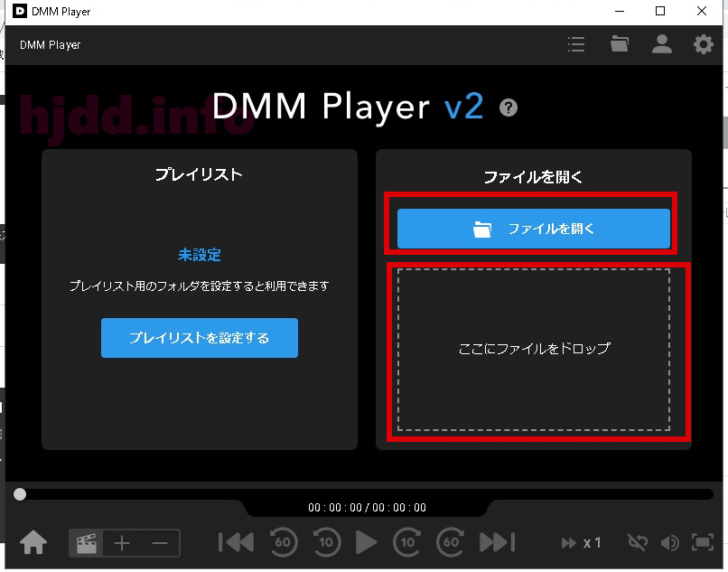This screenshot has width=728, height=572.
Task: Click the DMM Player app icon in title bar
Action: 20,11
